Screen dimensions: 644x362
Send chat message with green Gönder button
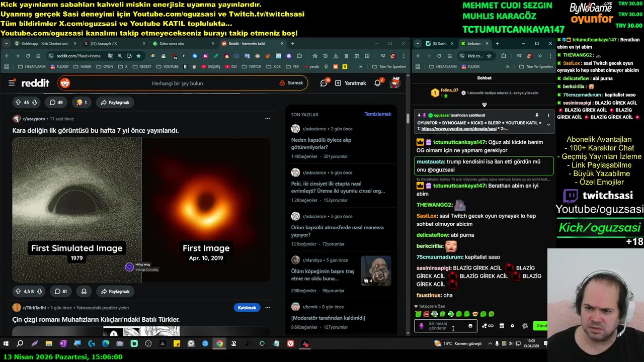[541, 326]
